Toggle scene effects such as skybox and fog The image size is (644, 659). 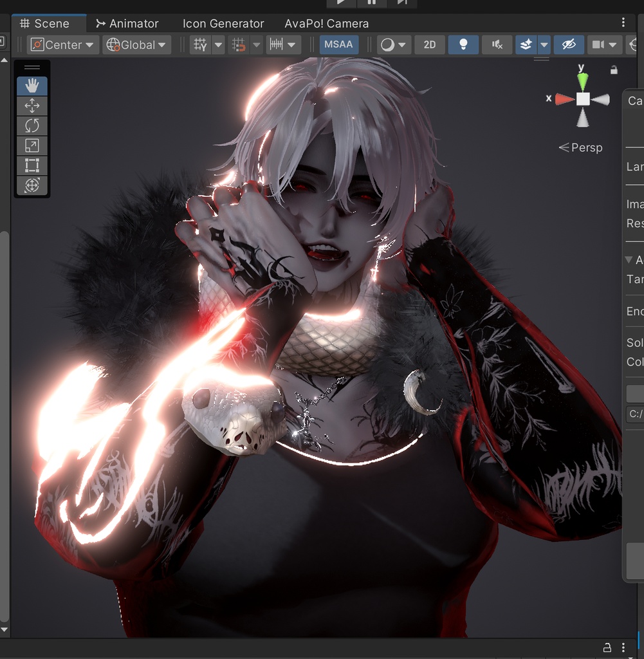(526, 44)
